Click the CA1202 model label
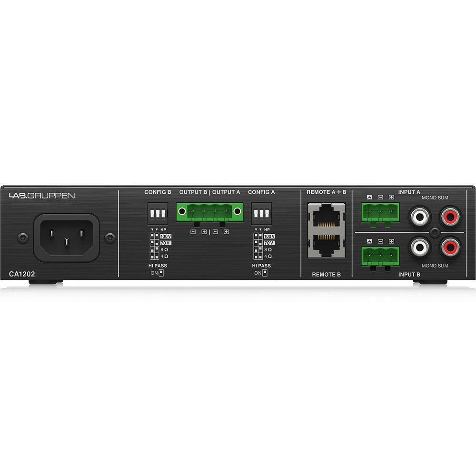Image resolution: width=476 pixels, height=476 pixels. tap(22, 274)
